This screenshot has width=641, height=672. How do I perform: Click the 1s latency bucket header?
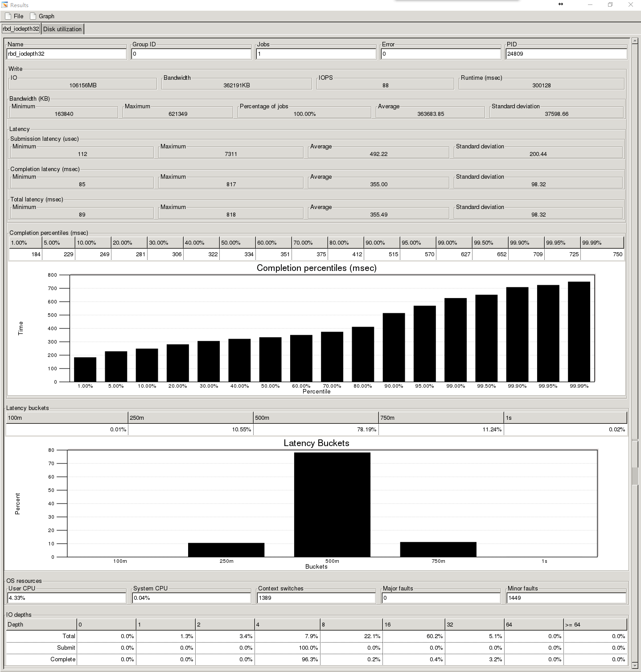click(565, 418)
